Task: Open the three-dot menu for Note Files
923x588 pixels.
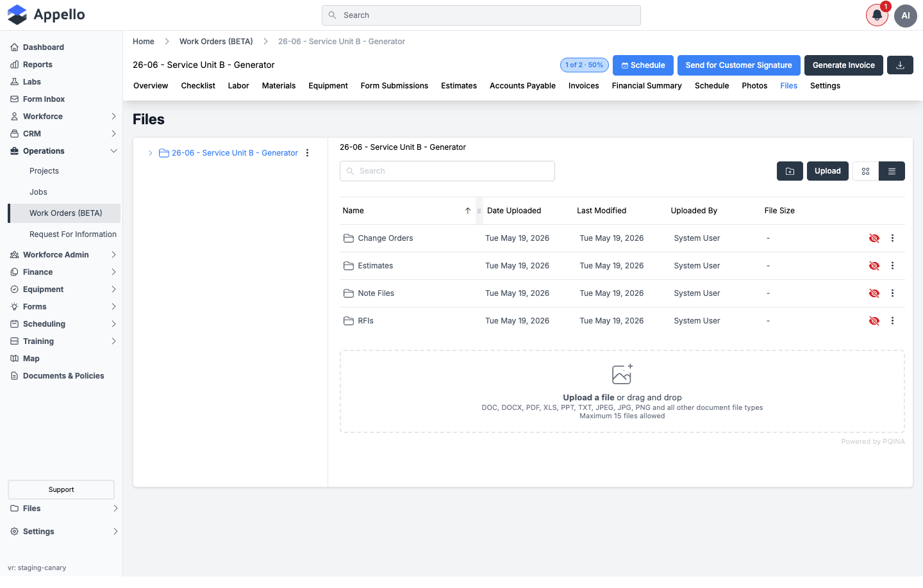Action: [892, 293]
